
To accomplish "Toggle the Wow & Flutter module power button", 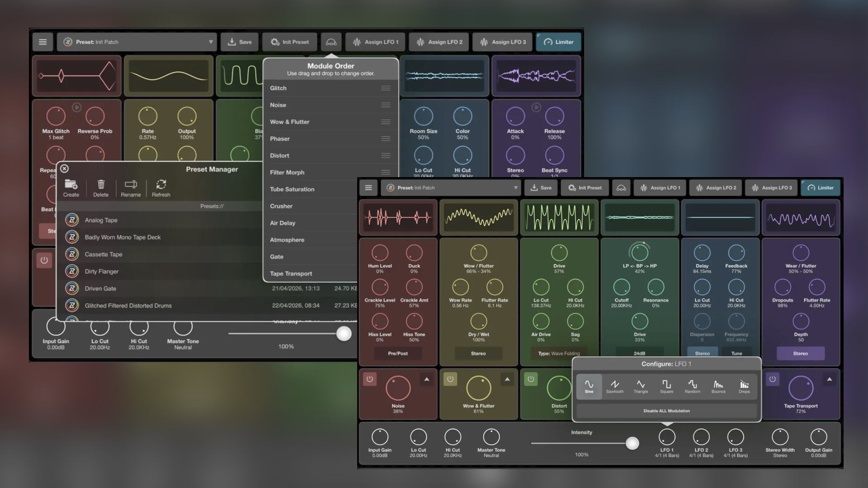I will click(x=450, y=379).
